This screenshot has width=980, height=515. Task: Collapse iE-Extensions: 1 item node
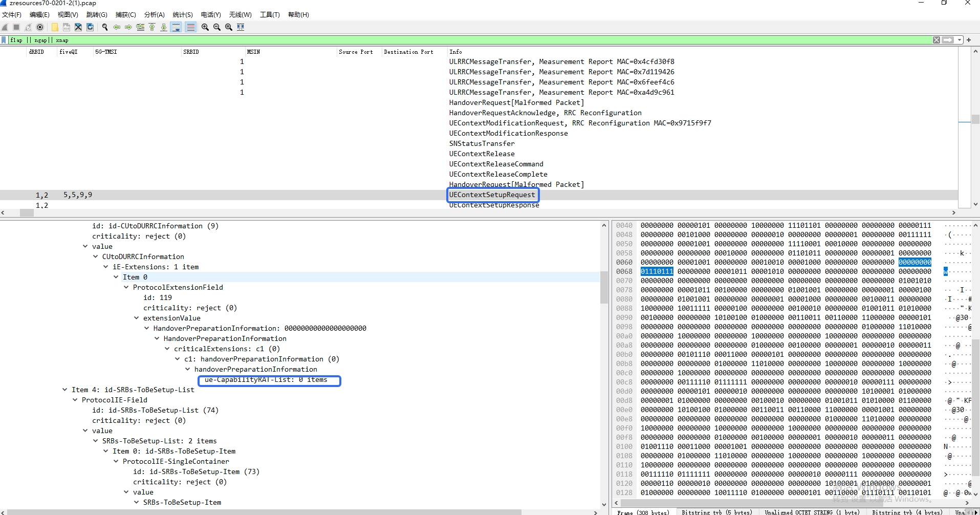coord(106,267)
